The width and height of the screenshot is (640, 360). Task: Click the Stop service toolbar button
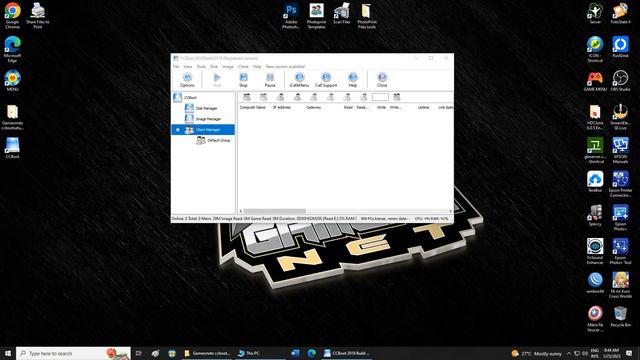(243, 80)
